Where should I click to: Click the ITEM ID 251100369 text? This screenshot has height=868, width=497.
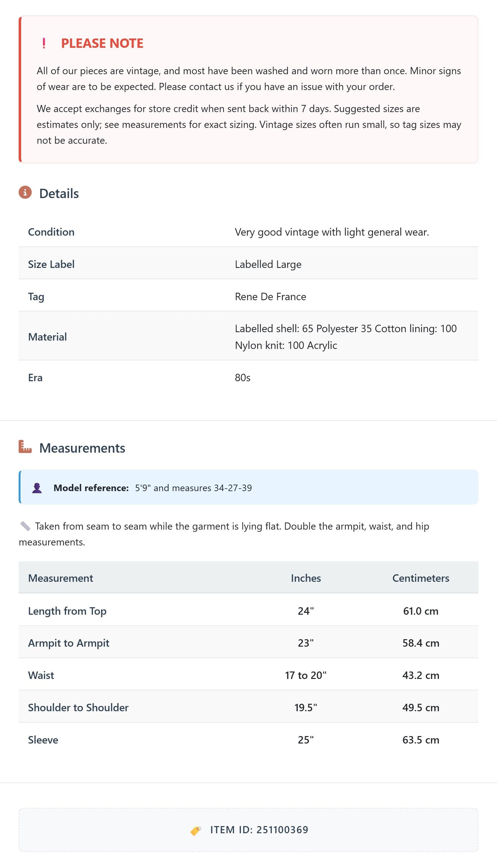[259, 830]
